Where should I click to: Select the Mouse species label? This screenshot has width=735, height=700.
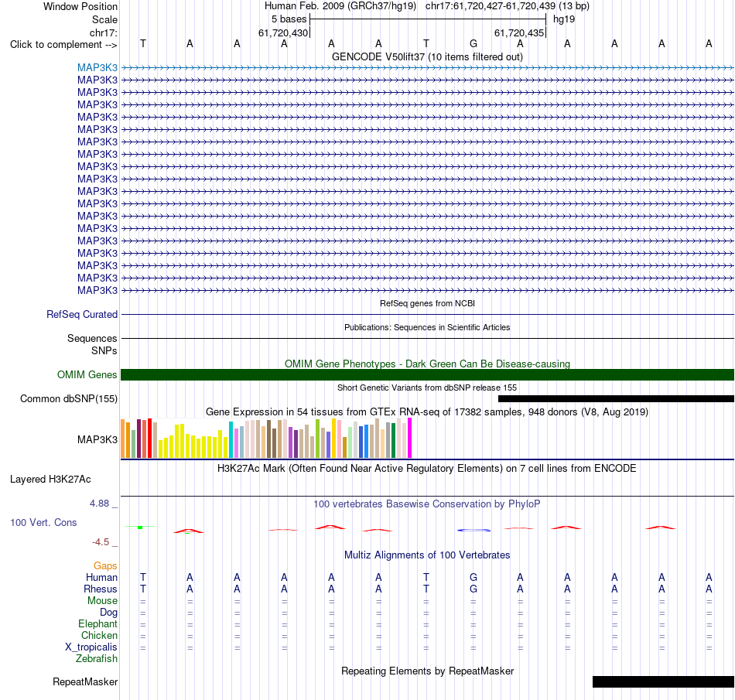pyautogui.click(x=103, y=601)
